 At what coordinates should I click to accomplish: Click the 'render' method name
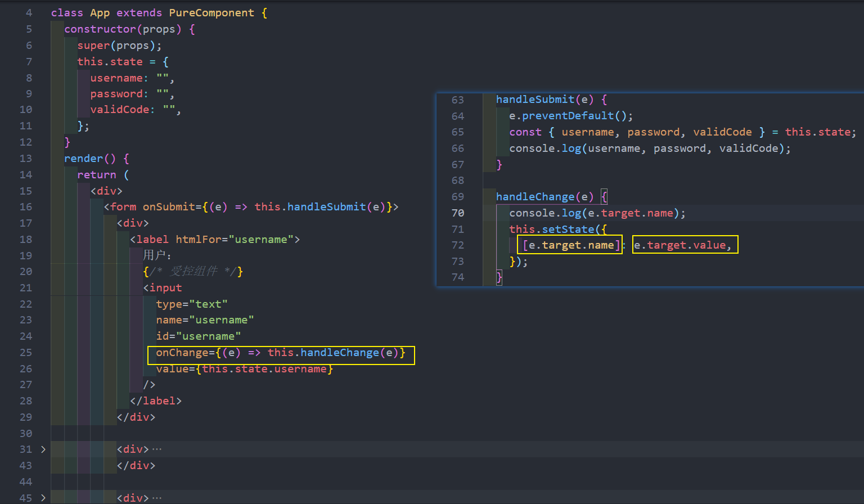coord(83,159)
